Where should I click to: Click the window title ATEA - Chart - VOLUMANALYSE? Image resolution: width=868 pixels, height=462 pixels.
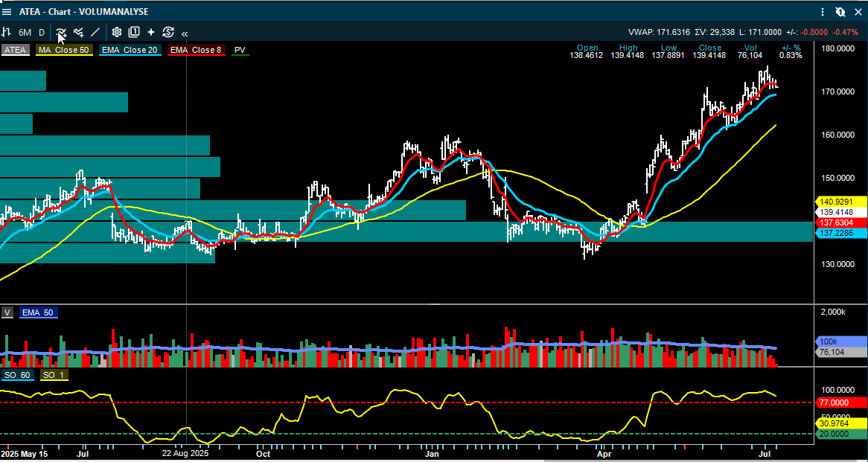point(83,12)
